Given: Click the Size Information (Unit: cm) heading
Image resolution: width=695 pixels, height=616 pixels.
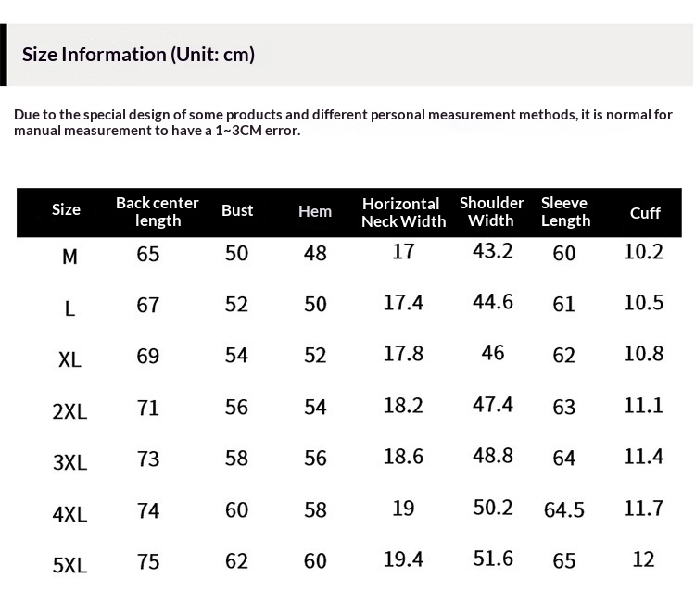Looking at the screenshot, I should (x=138, y=55).
